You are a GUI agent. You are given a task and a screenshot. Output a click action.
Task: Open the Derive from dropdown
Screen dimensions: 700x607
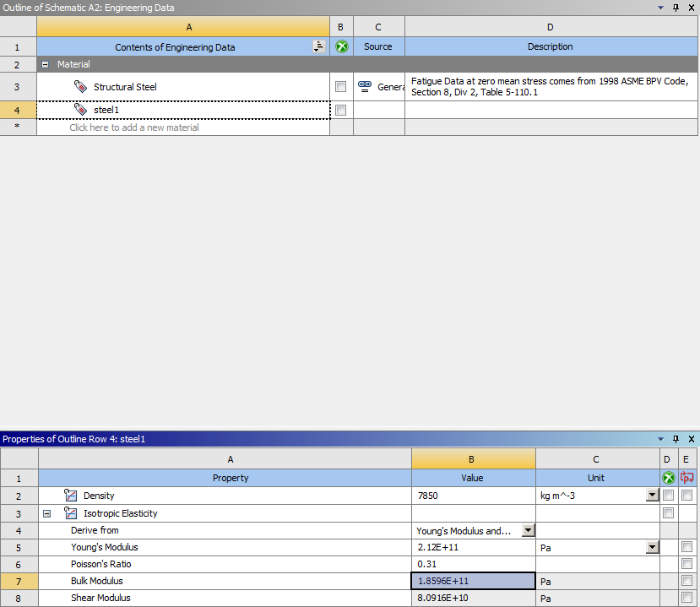coord(529,531)
